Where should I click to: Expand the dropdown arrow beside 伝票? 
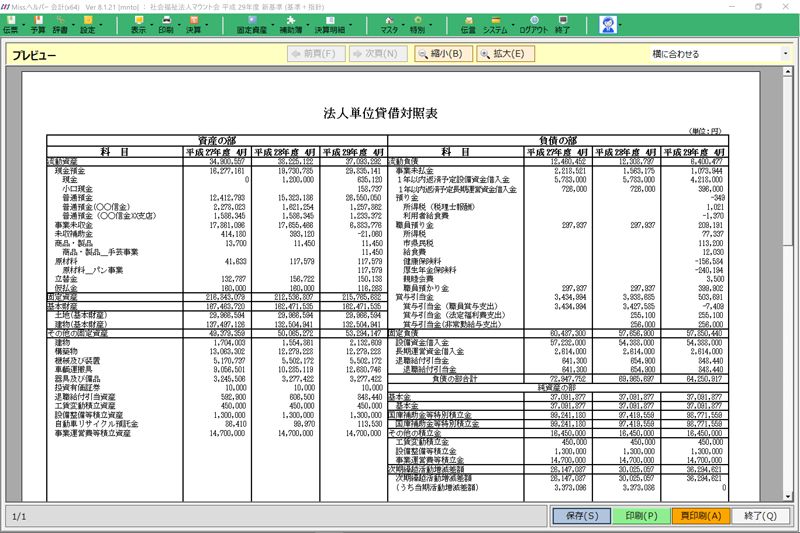(x=23, y=24)
